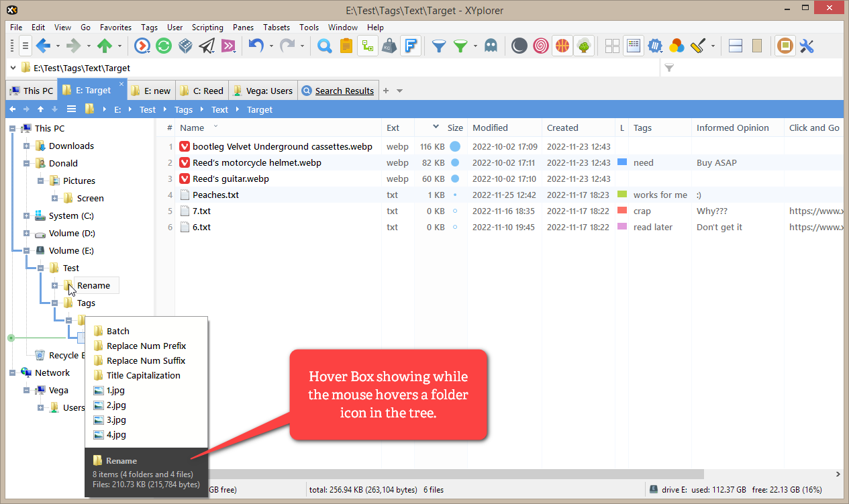This screenshot has height=504, width=849.
Task: Sort files by Modified column header
Action: [490, 128]
